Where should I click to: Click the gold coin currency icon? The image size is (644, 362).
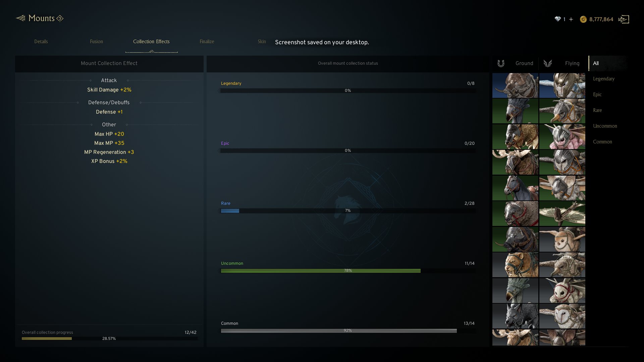(583, 19)
